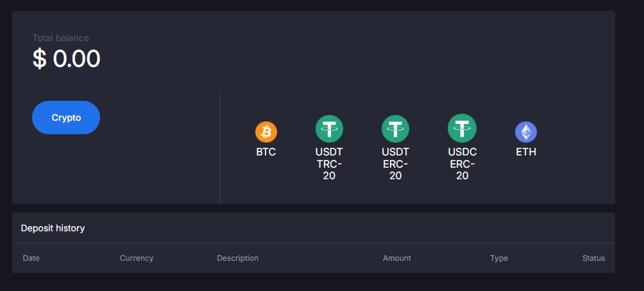This screenshot has width=644, height=291.
Task: Select the USDT TRC-20 Tether icon
Action: 329,128
